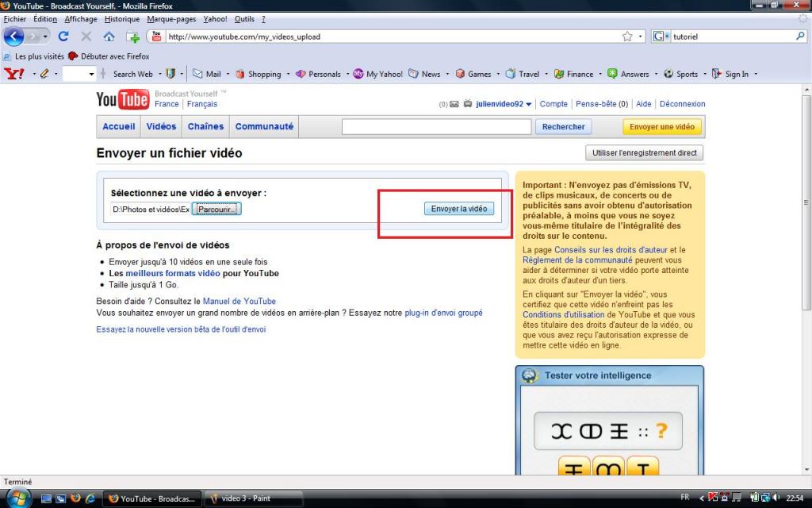Click the Windows Start orb
Viewport: 812px width, 508px height.
point(17,498)
